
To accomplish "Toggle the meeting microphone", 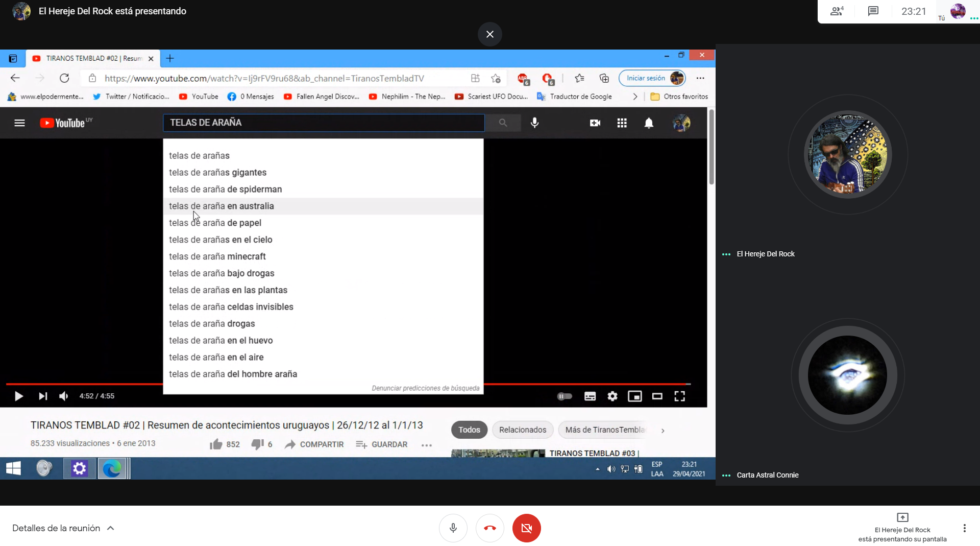I will (453, 528).
